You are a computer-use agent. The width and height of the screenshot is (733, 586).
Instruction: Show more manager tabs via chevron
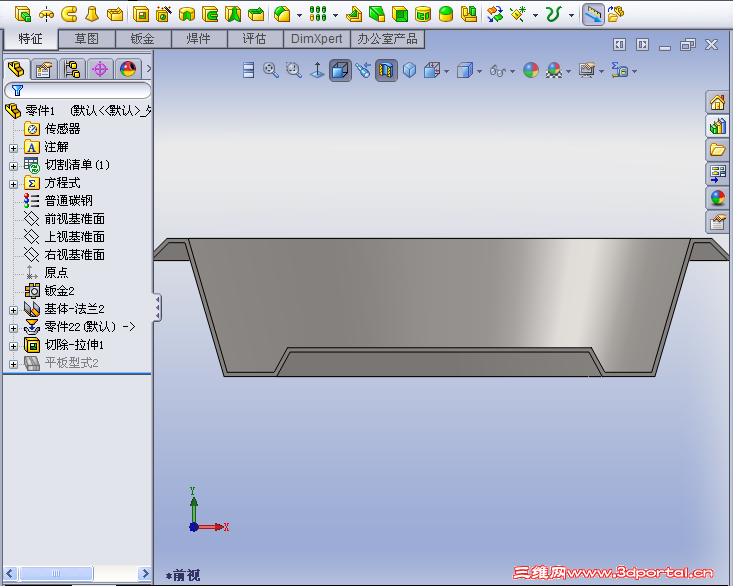(149, 69)
